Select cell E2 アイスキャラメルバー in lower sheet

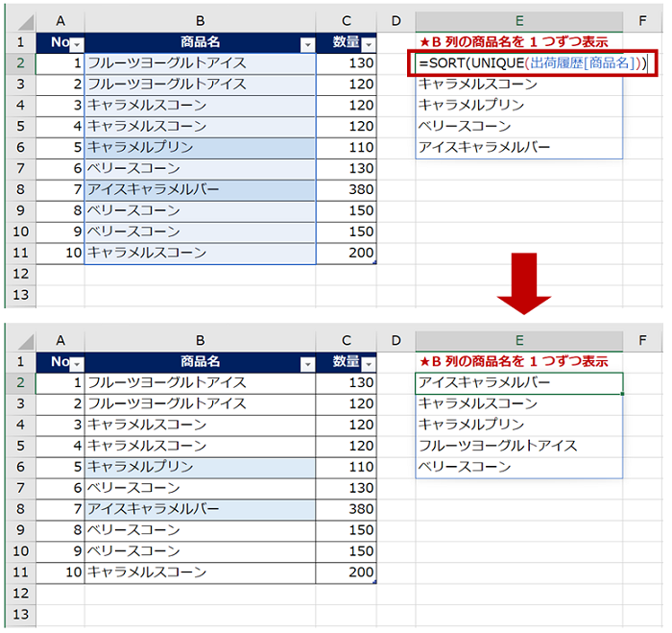coord(518,382)
